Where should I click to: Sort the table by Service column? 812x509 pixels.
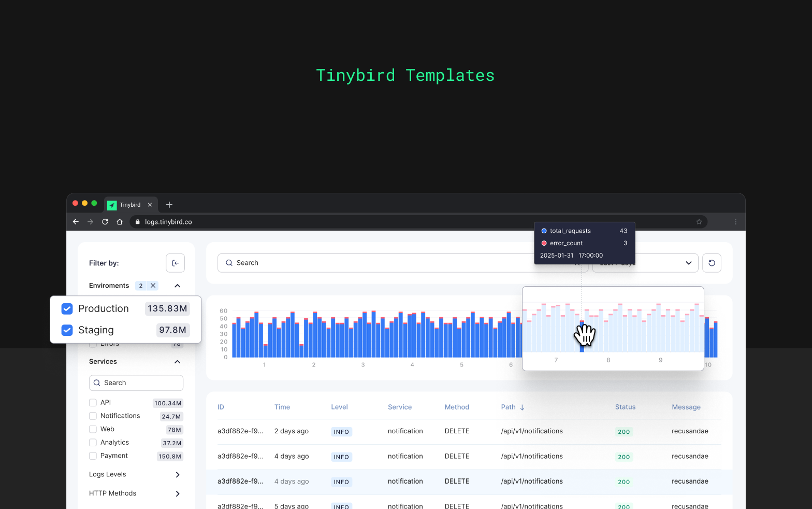point(400,407)
